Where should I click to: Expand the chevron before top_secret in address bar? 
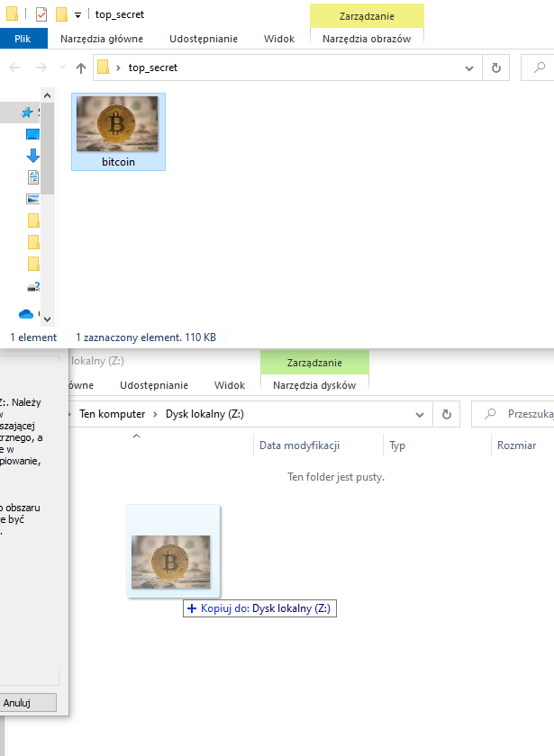(118, 68)
